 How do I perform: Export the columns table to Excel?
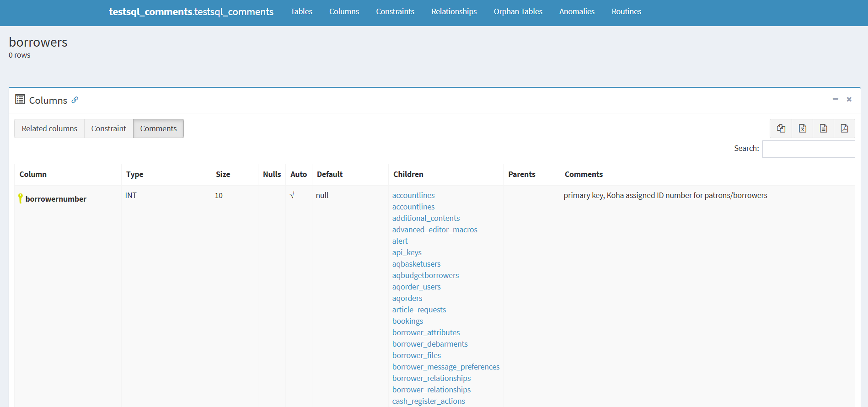coord(803,129)
